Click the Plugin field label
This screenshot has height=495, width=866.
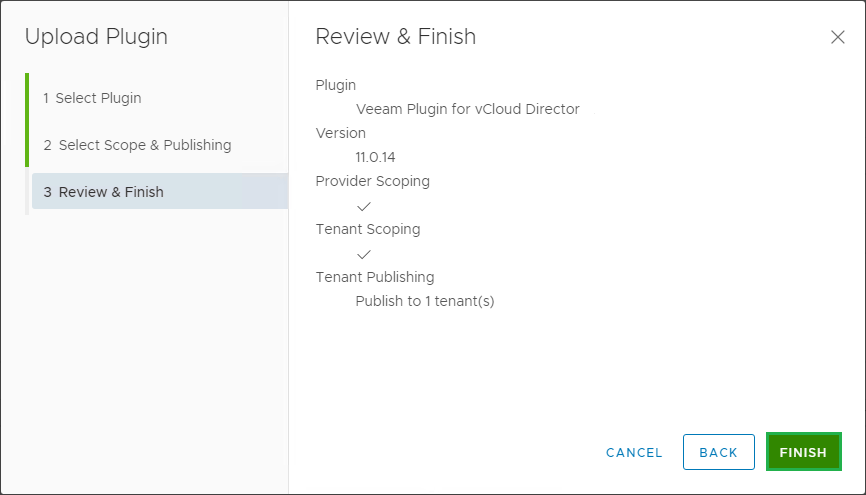coord(335,85)
